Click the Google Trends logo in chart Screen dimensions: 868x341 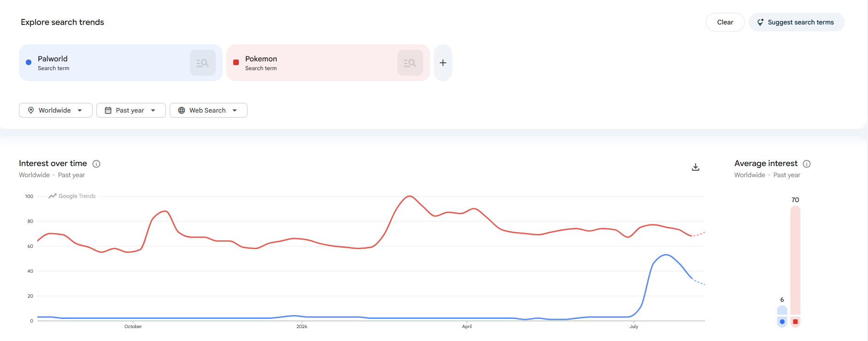point(72,196)
